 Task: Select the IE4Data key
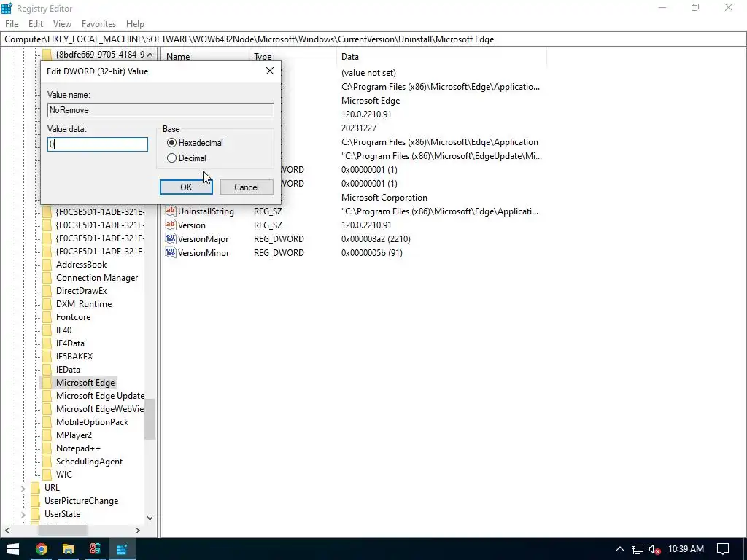70,343
